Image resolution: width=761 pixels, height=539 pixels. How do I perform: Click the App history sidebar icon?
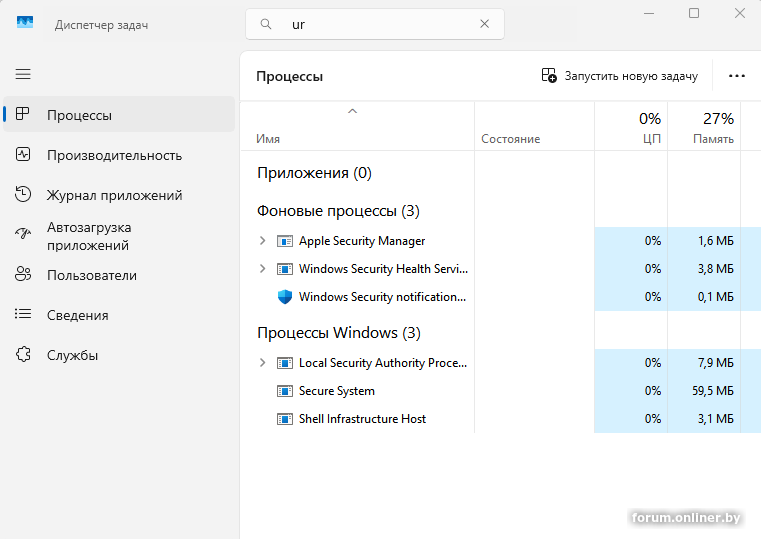click(24, 195)
